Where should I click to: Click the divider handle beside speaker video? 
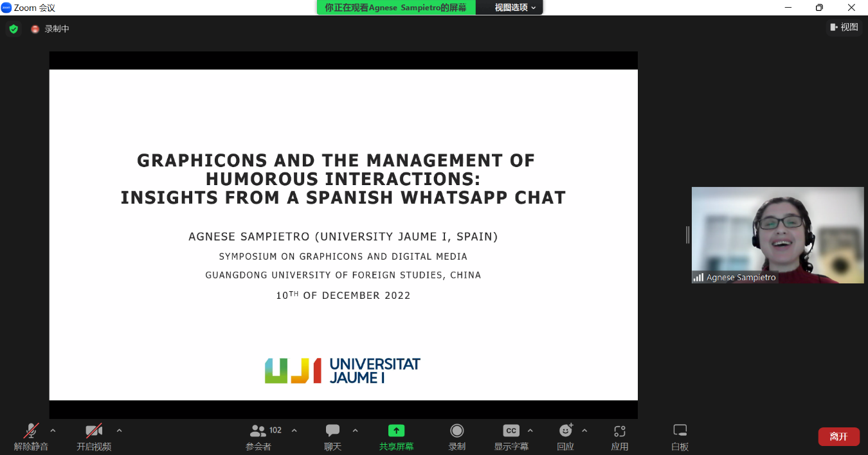tap(687, 235)
